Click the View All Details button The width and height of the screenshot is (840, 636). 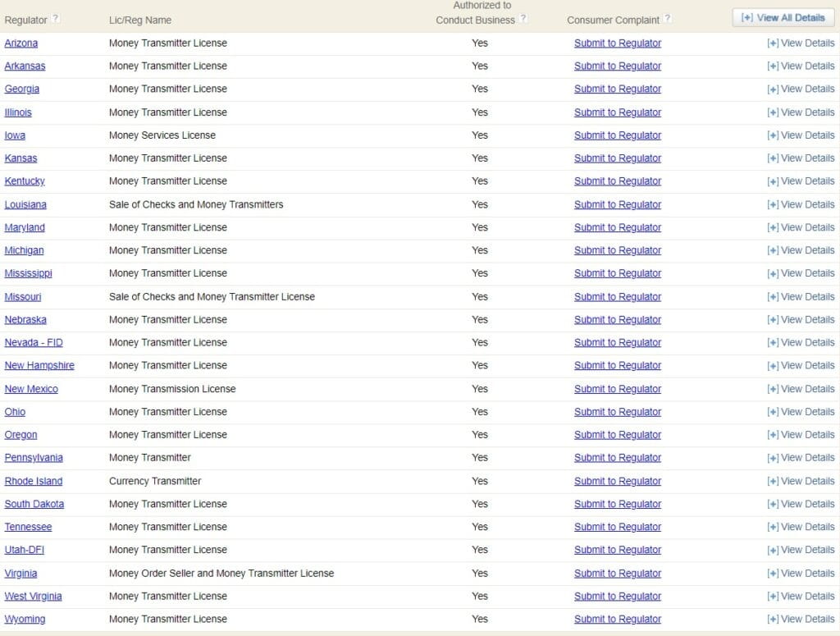coord(783,16)
